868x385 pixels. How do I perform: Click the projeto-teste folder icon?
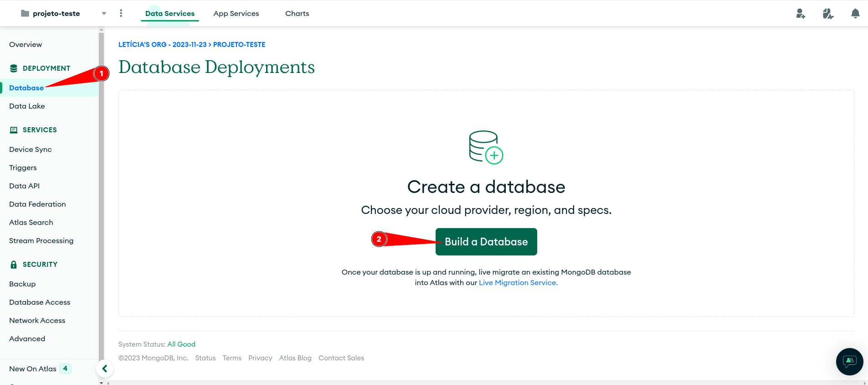(25, 14)
